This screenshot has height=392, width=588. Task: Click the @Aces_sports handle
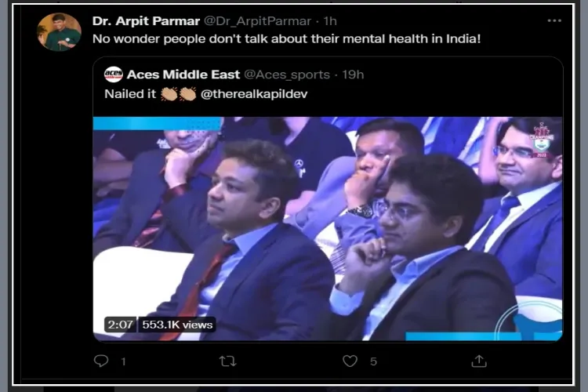287,74
